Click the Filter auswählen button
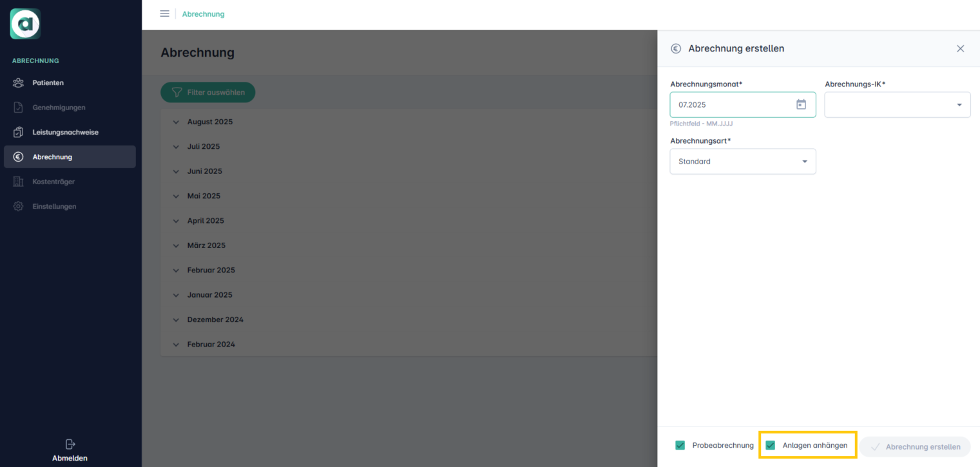Screen dimensions: 980x467 pos(207,92)
